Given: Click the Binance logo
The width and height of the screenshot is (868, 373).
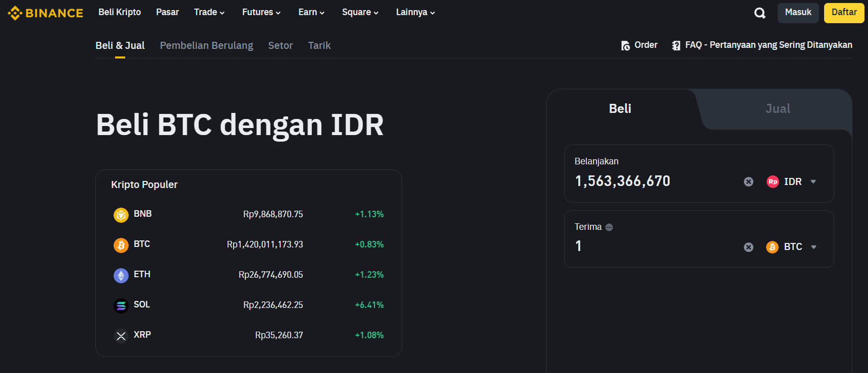Looking at the screenshot, I should coord(45,13).
